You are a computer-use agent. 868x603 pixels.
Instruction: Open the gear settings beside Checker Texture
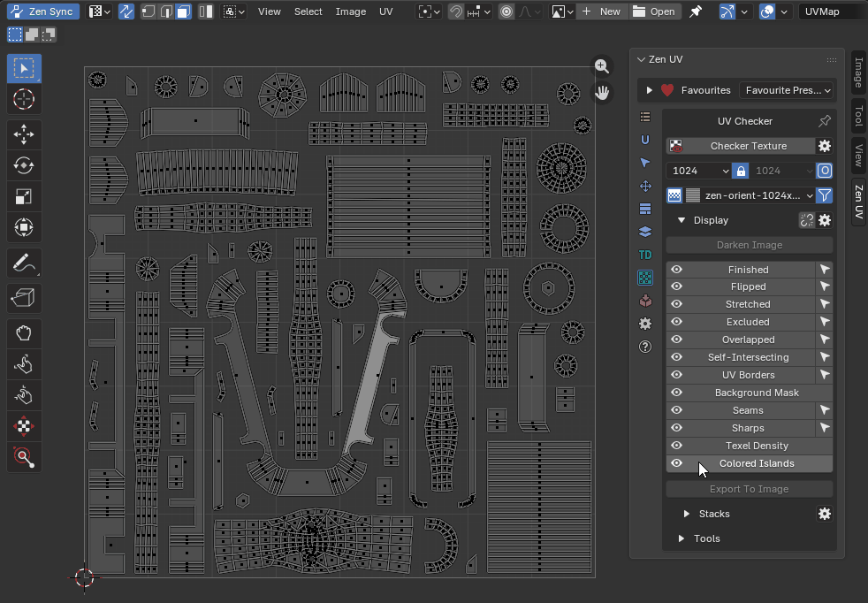pyautogui.click(x=825, y=146)
